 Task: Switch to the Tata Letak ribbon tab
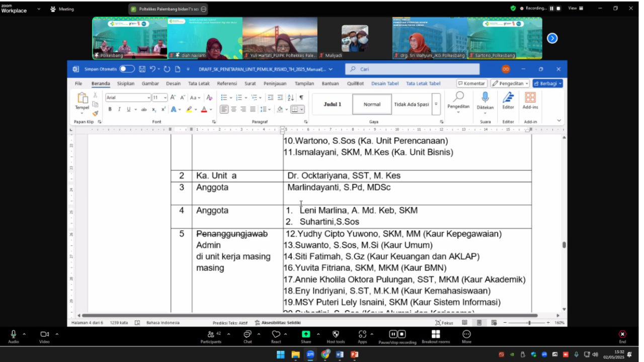(x=199, y=83)
